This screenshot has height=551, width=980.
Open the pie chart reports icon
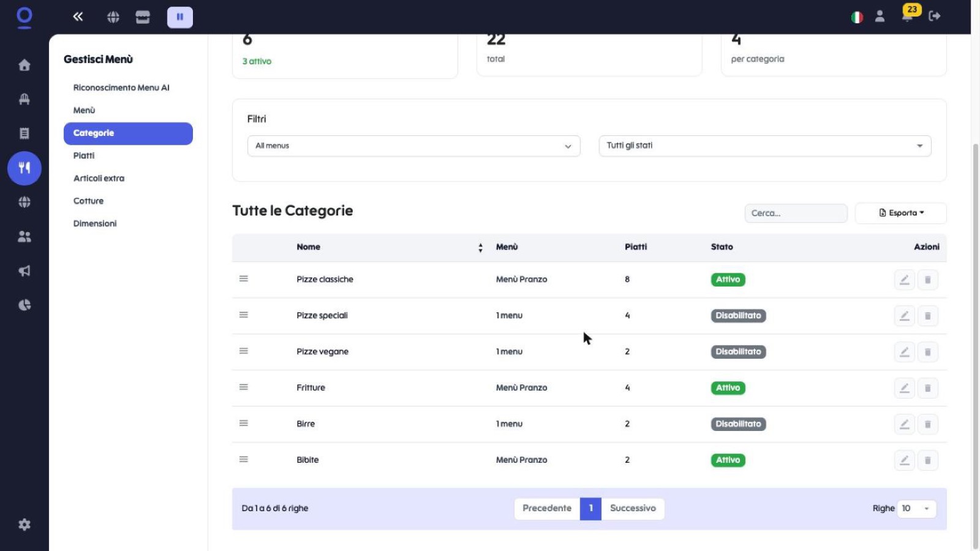(24, 305)
